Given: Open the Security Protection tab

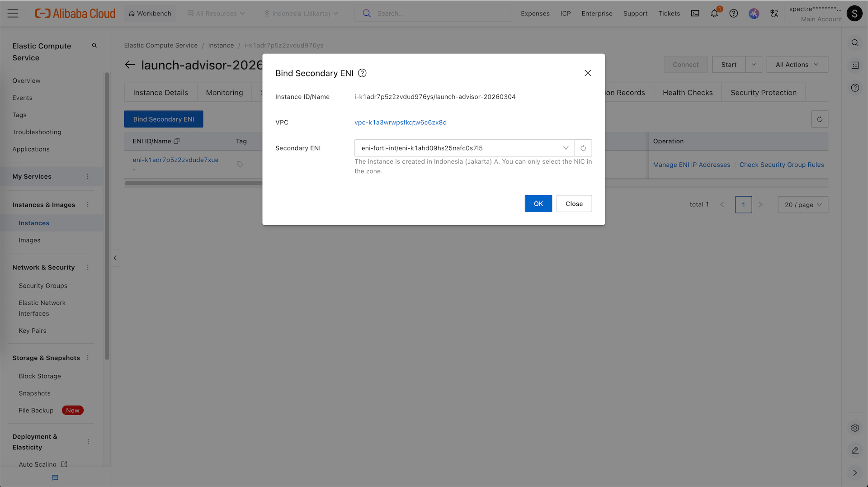Looking at the screenshot, I should pyautogui.click(x=763, y=93).
